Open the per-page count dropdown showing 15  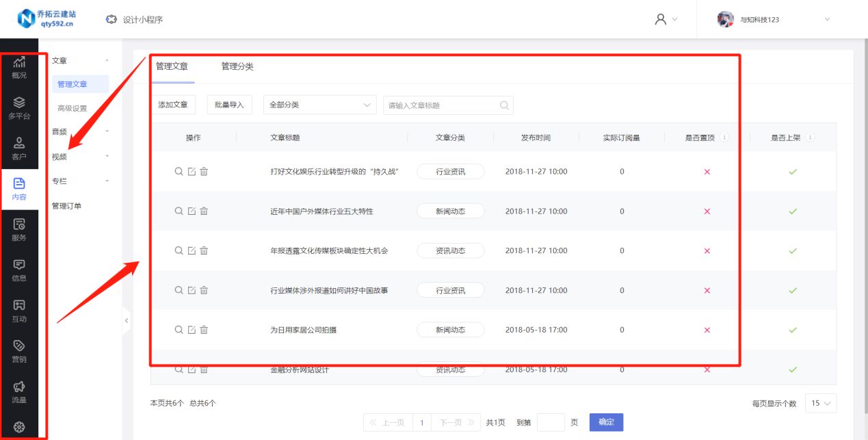click(x=820, y=403)
